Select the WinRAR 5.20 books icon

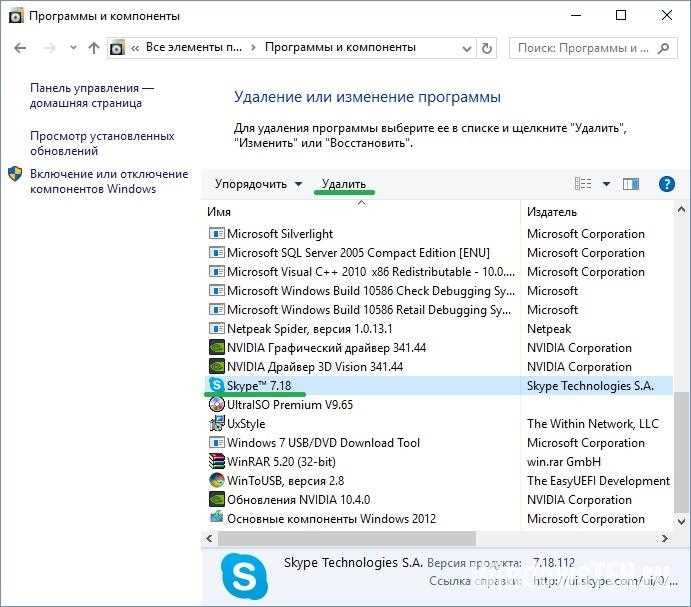coord(216,461)
